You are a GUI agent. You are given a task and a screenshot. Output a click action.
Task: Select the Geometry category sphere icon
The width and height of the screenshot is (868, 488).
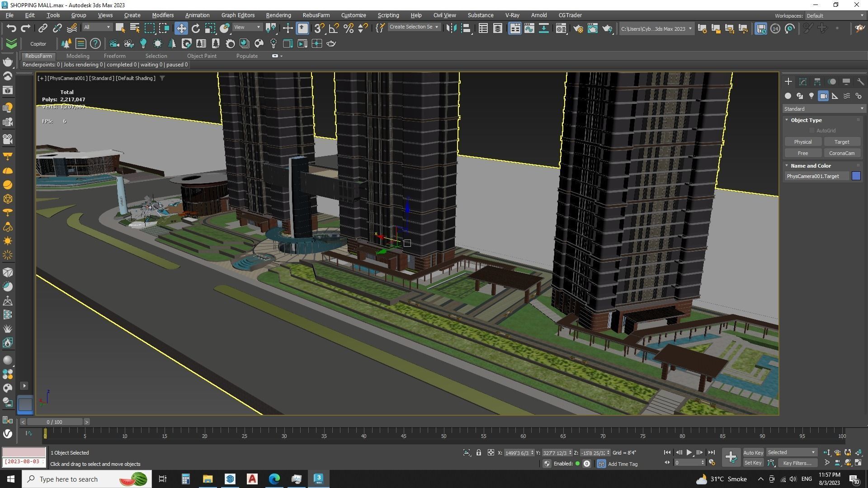click(x=788, y=96)
